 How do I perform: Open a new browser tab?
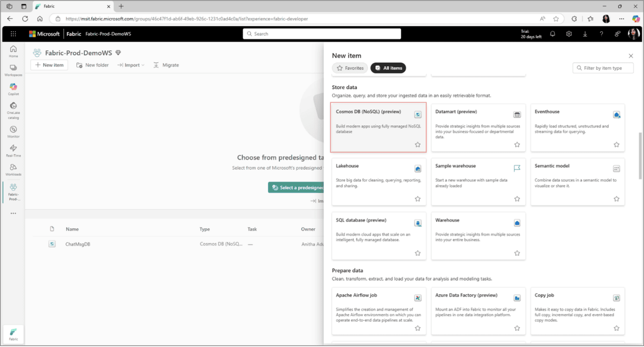121,6
